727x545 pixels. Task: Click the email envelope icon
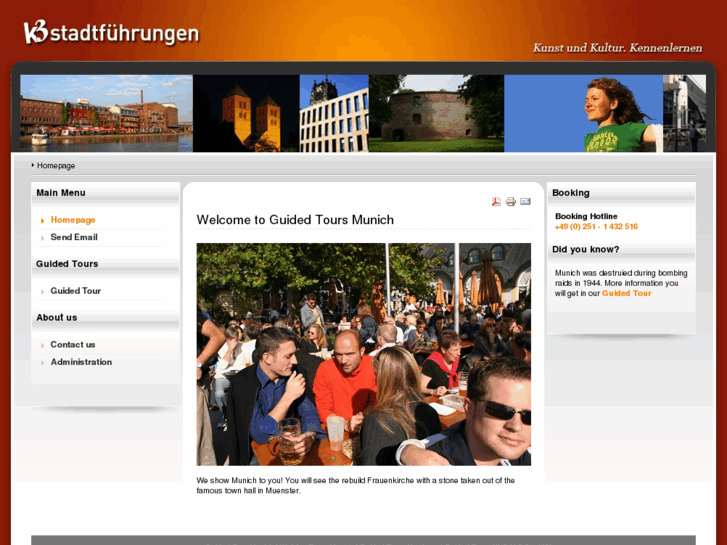pos(525,201)
